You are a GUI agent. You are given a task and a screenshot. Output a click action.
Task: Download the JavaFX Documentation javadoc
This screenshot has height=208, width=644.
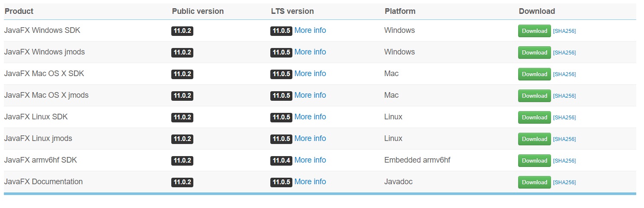pyautogui.click(x=534, y=182)
